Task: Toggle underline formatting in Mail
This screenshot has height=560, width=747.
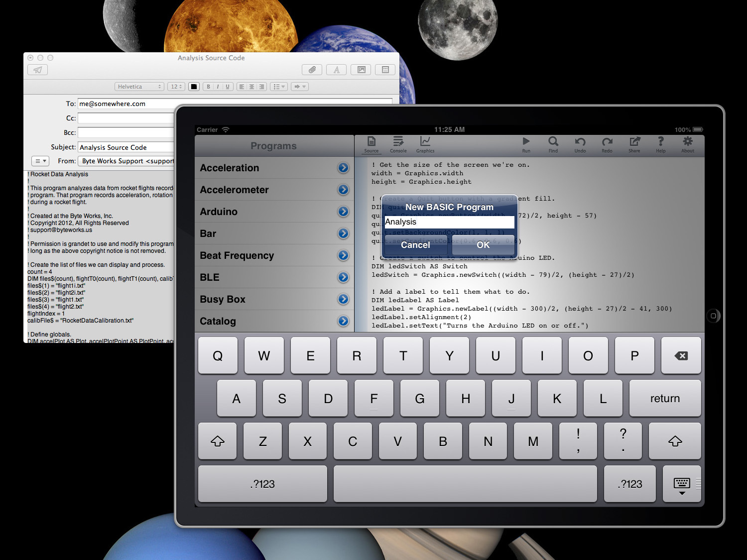Action: tap(228, 87)
